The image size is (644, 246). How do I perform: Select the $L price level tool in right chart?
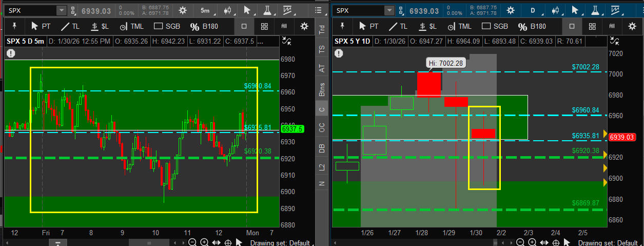tap(427, 26)
